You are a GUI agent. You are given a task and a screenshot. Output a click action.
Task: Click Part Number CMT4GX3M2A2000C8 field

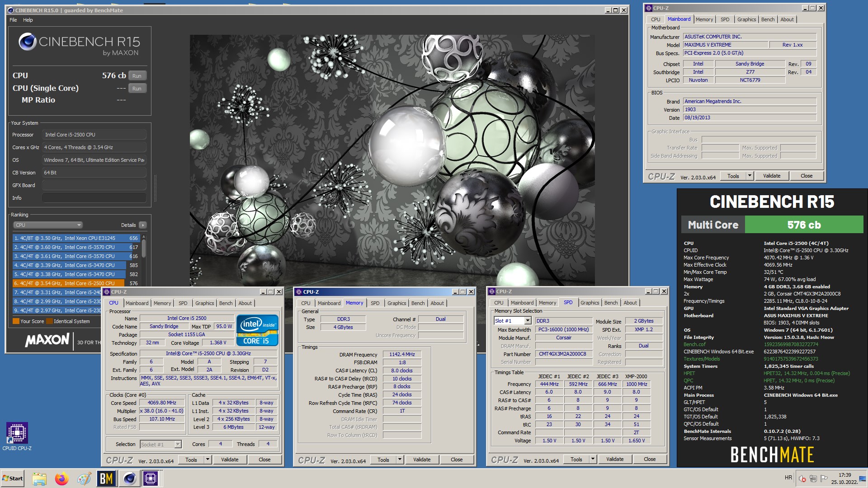click(x=563, y=354)
